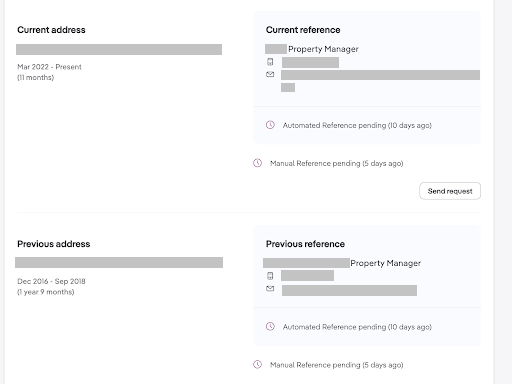Select the Current address heading
This screenshot has height=384, width=512.
coord(51,30)
